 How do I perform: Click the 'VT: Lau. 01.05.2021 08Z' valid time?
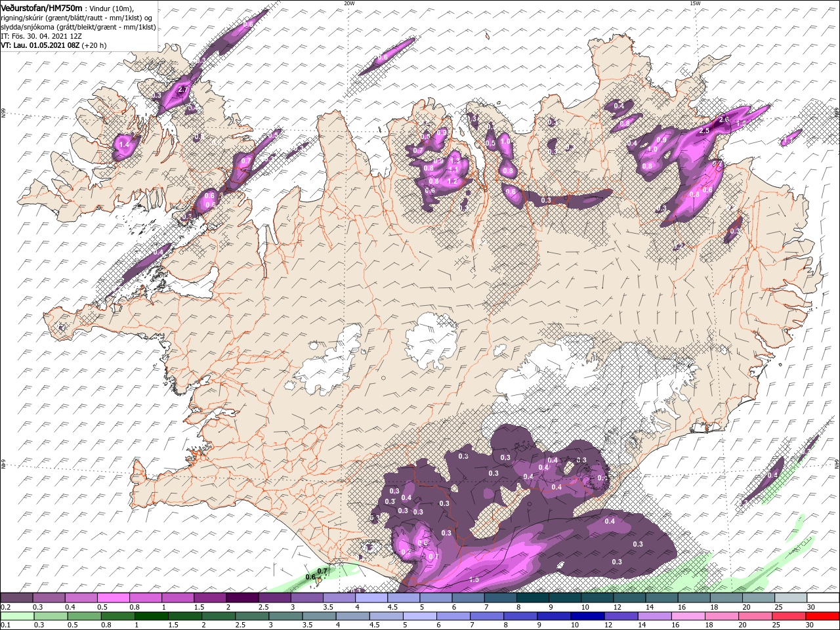pyautogui.click(x=40, y=45)
